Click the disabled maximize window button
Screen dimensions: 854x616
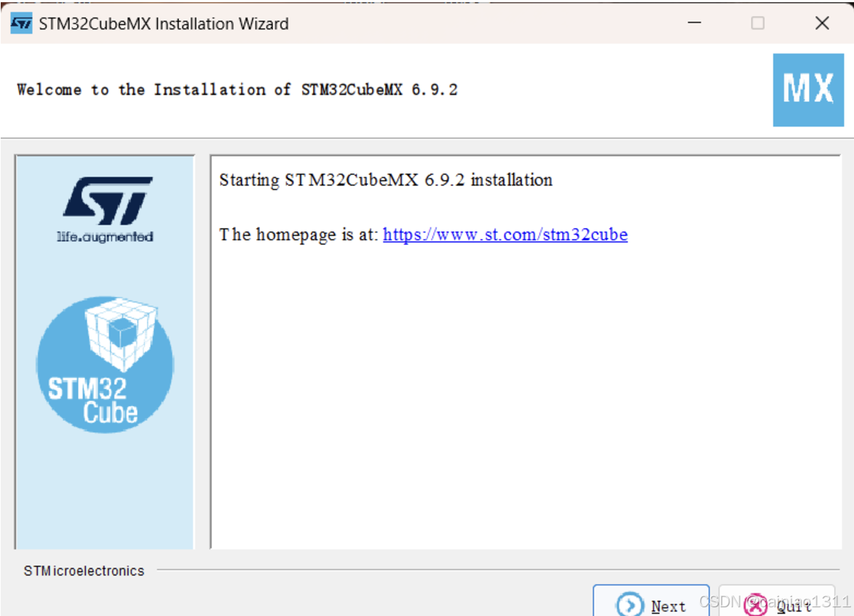(x=758, y=23)
